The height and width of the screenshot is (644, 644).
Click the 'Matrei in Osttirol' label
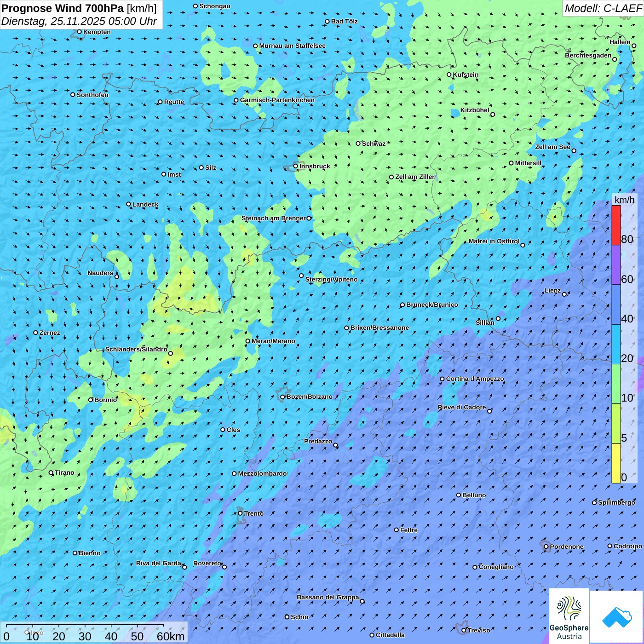tap(494, 241)
